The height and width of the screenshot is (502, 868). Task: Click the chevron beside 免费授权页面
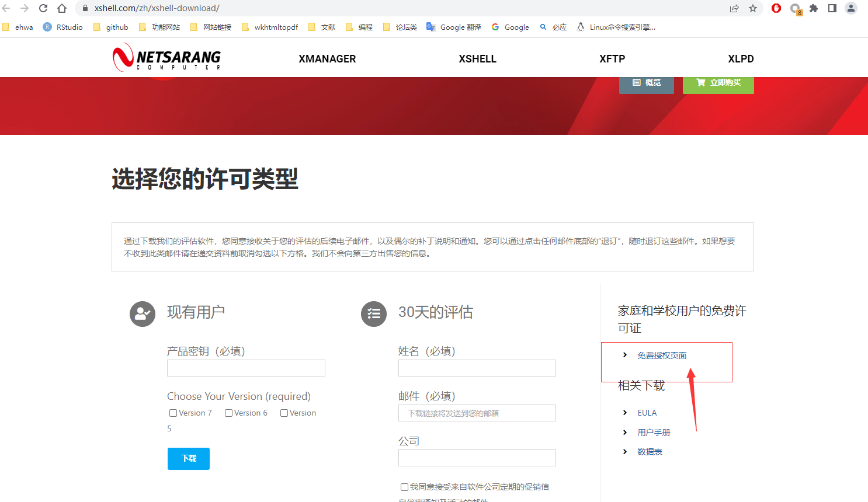[625, 355]
